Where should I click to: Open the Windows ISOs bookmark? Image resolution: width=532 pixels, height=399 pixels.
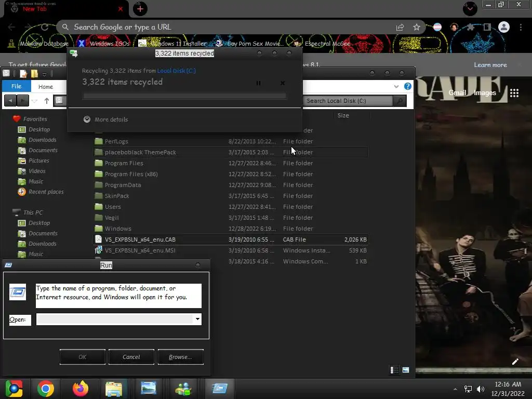[x=104, y=44]
